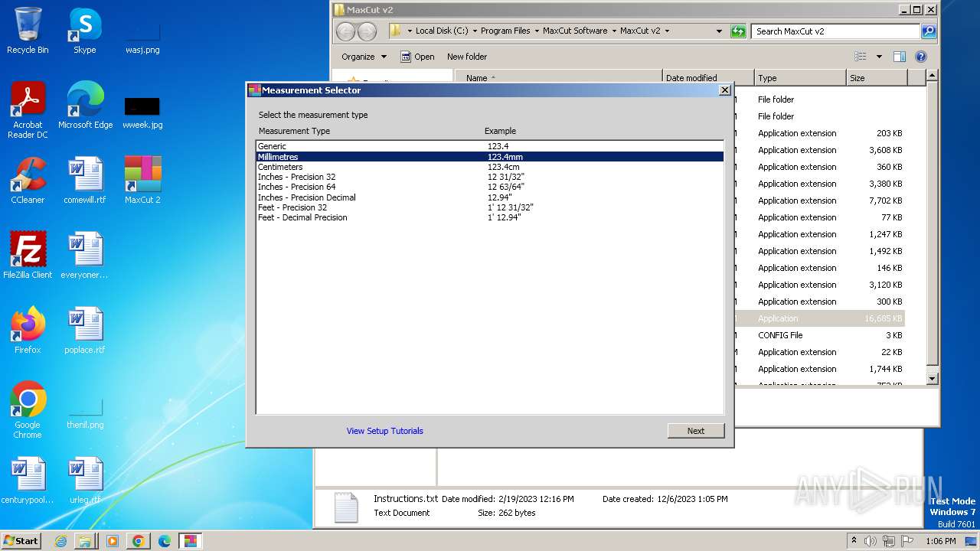This screenshot has height=551, width=980.
Task: Select Generic measurement type
Action: [490, 146]
